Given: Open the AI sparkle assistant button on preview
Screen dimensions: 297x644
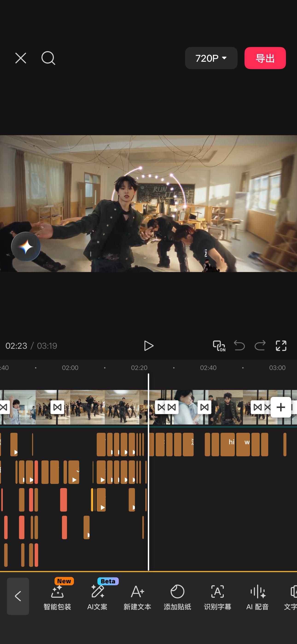Looking at the screenshot, I should pyautogui.click(x=26, y=247).
